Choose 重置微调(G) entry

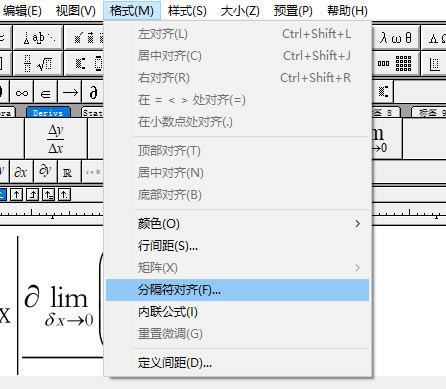coord(237,334)
